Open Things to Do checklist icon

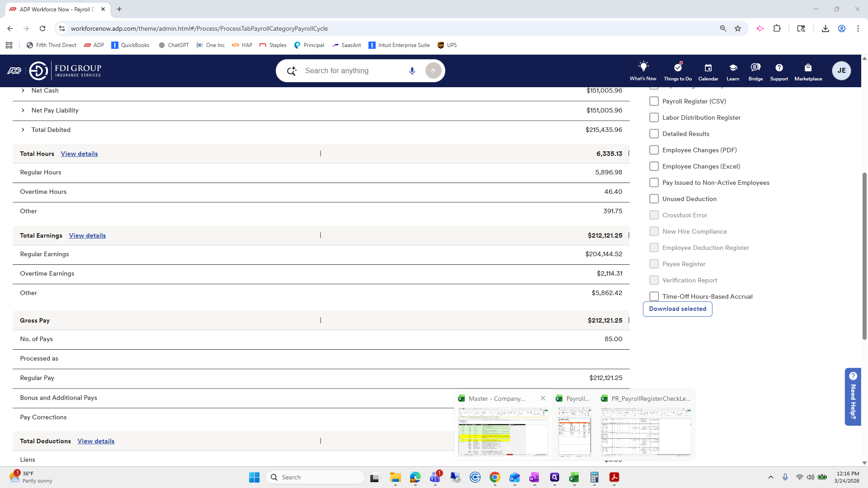pyautogui.click(x=677, y=68)
